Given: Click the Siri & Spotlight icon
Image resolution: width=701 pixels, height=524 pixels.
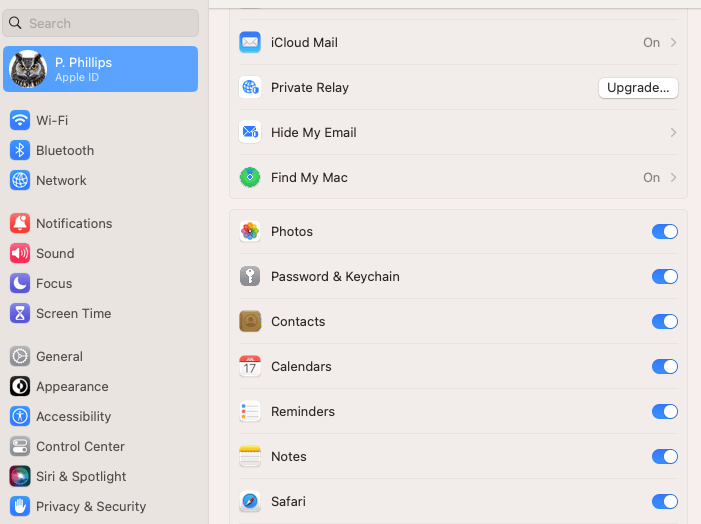Looking at the screenshot, I should click(20, 476).
